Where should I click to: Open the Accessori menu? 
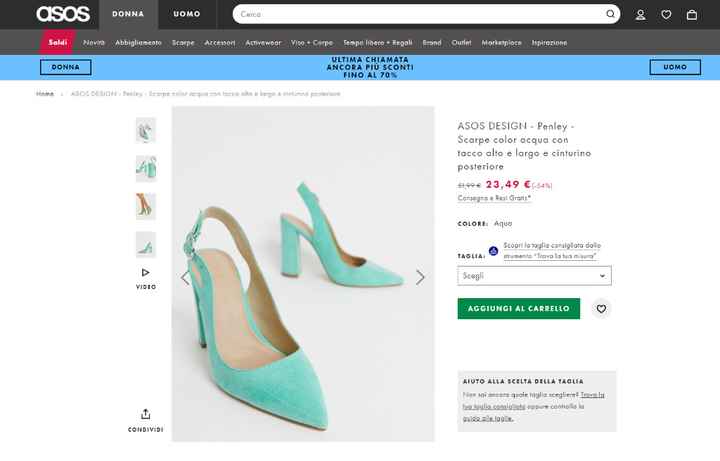point(219,43)
